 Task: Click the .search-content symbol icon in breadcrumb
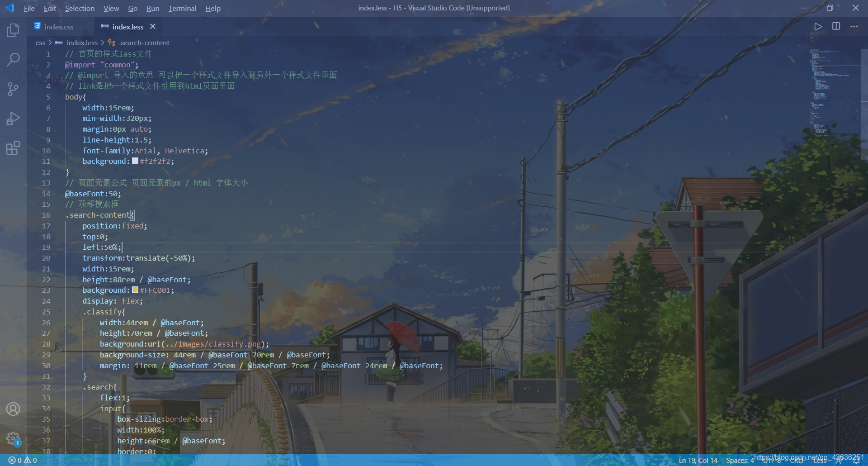click(x=112, y=43)
